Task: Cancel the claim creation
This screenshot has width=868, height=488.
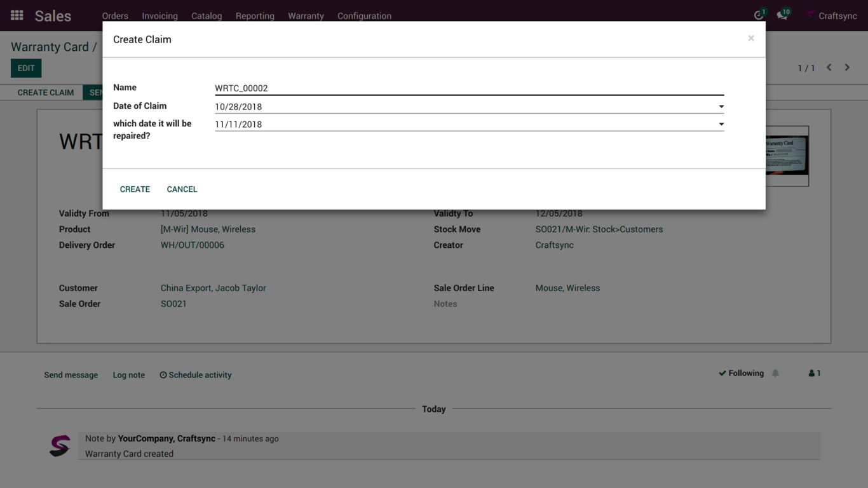Action: pyautogui.click(x=182, y=189)
